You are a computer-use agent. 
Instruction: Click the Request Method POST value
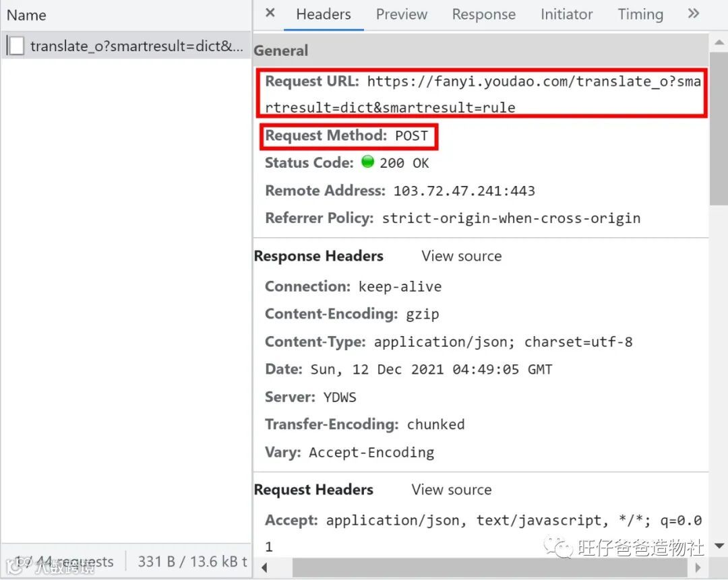tap(411, 136)
